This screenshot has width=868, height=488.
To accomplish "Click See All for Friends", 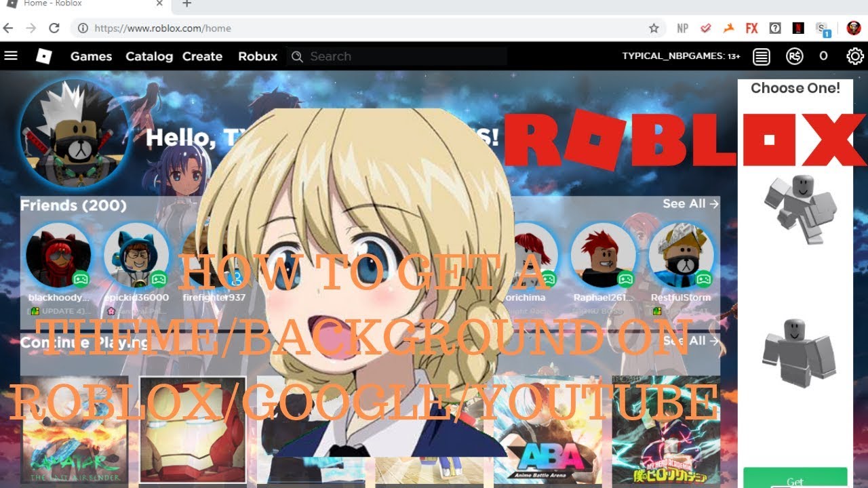I will coord(690,203).
